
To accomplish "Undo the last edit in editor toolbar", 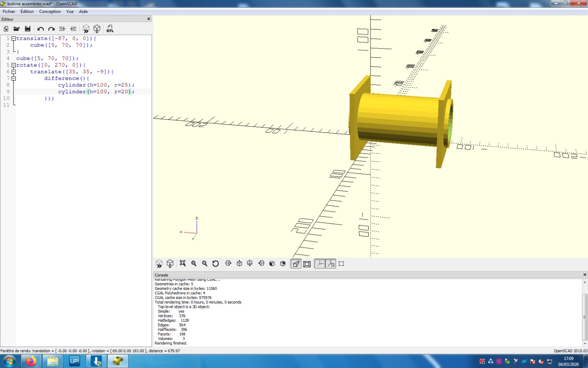I will click(40, 29).
